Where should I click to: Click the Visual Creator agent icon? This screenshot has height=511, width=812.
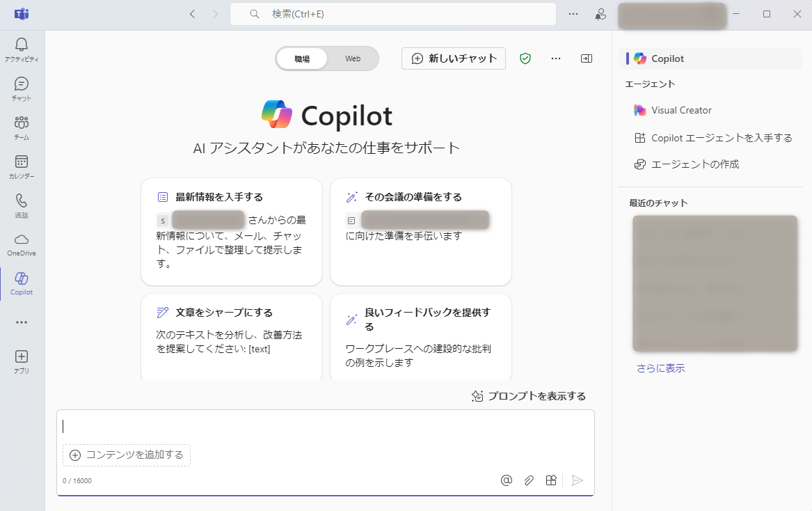coord(639,110)
